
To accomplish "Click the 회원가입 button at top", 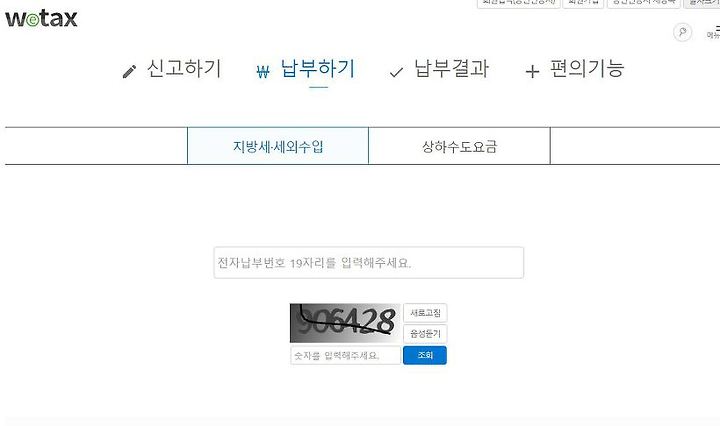I will [583, 3].
